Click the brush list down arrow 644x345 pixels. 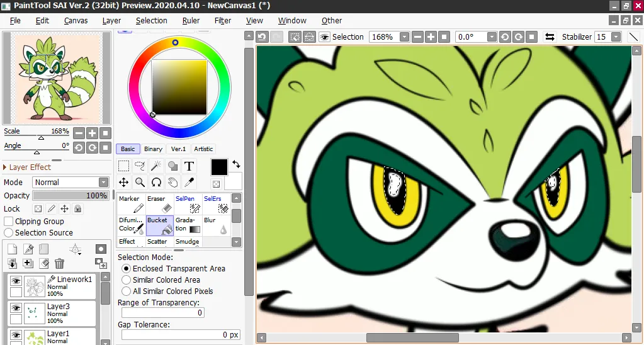[236, 242]
